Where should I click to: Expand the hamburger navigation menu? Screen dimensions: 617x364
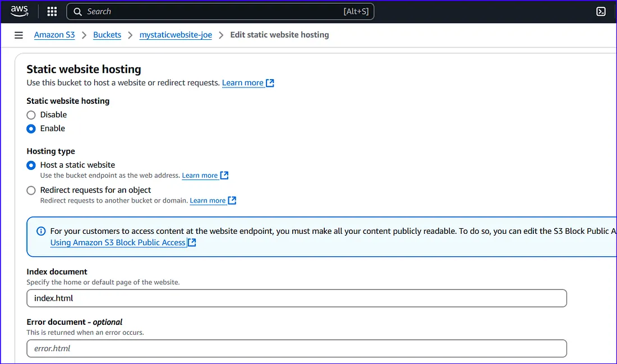[19, 35]
